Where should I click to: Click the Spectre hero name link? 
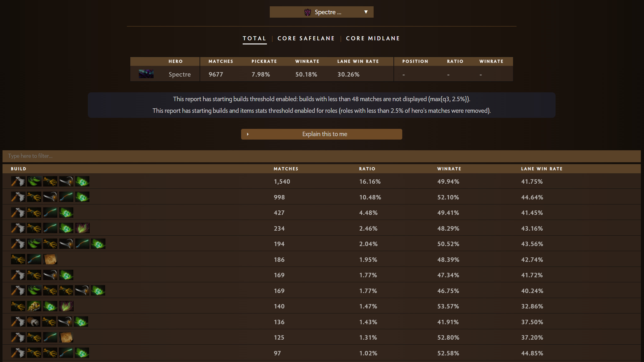point(179,74)
